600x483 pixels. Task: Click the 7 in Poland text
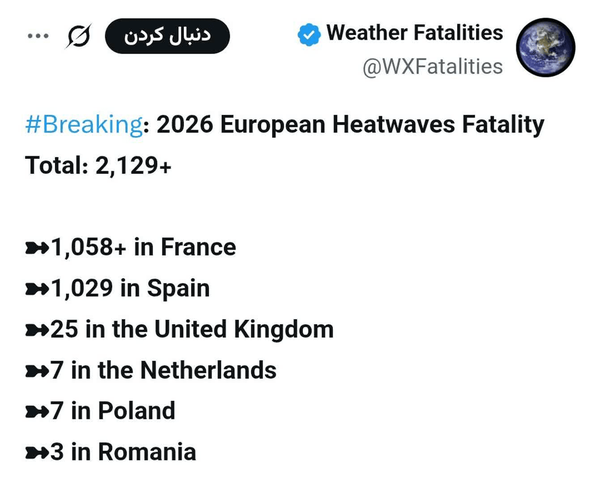[113, 411]
